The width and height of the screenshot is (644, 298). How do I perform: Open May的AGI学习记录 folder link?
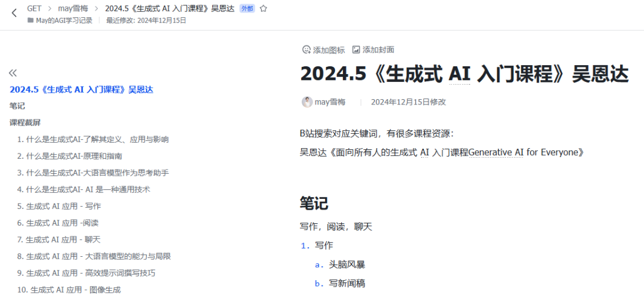coord(64,20)
